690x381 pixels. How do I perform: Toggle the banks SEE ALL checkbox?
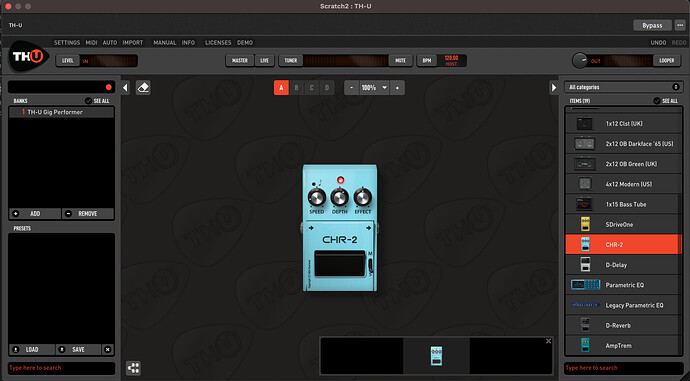(x=88, y=101)
